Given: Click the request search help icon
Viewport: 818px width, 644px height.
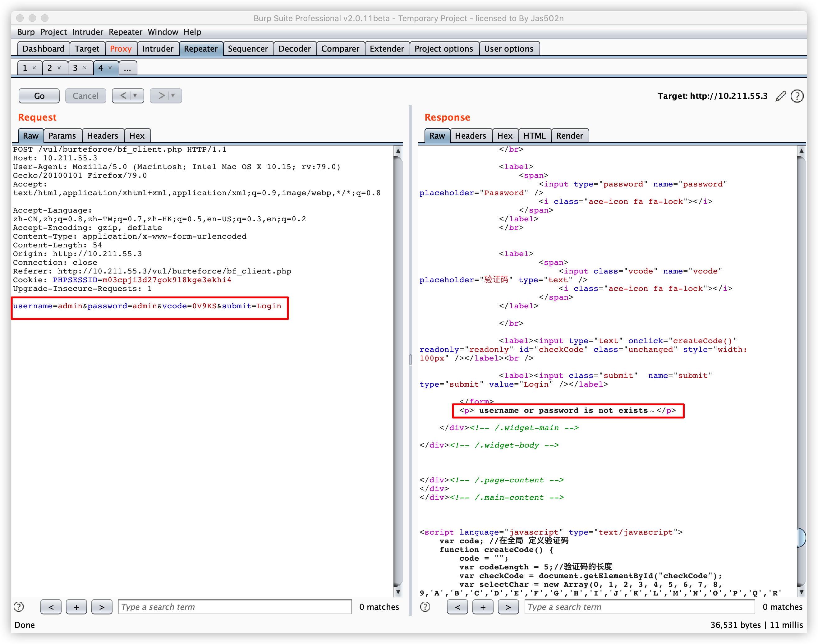Looking at the screenshot, I should [x=18, y=607].
